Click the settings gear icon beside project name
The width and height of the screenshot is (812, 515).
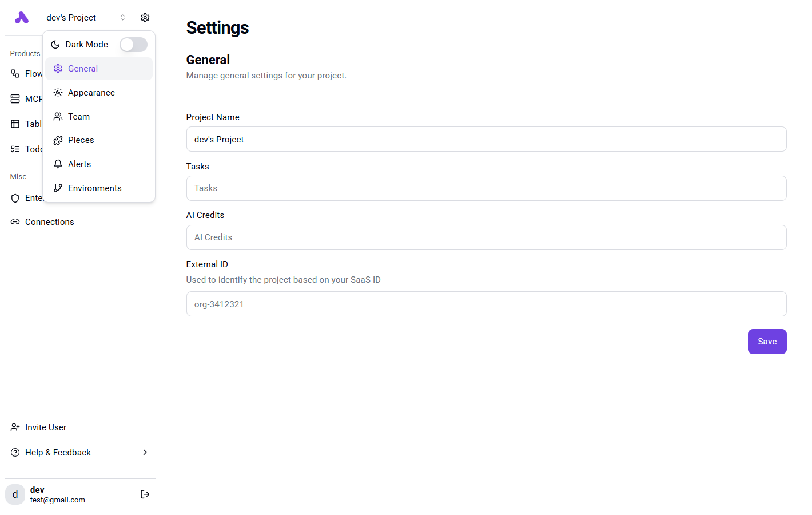(145, 18)
